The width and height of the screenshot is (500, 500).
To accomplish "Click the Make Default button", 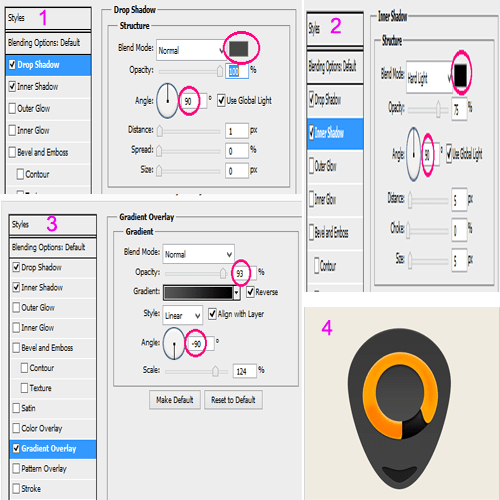I will click(175, 400).
